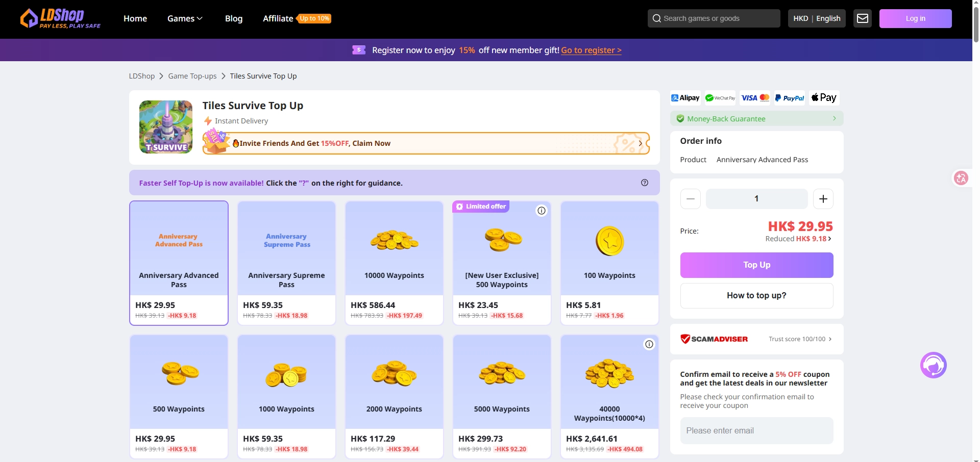Viewport: 980px width, 462px height.
Task: Open the mail inbox icon
Action: [x=863, y=18]
